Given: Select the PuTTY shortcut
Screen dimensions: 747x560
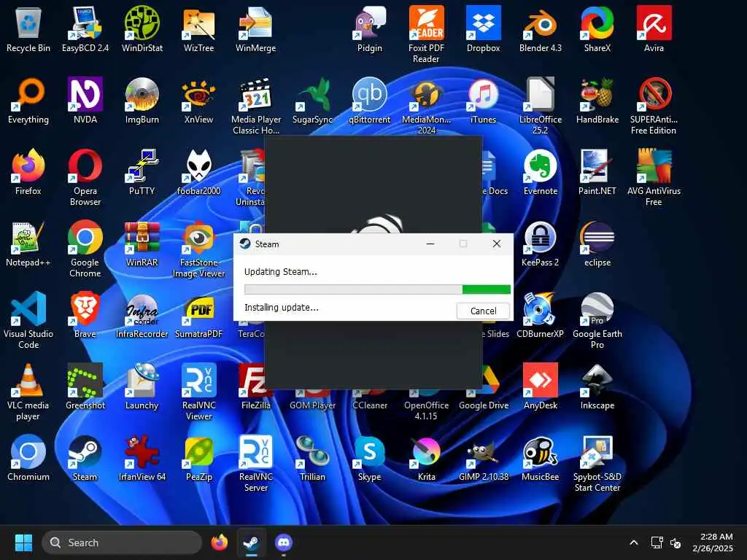Looking at the screenshot, I should [142, 171].
